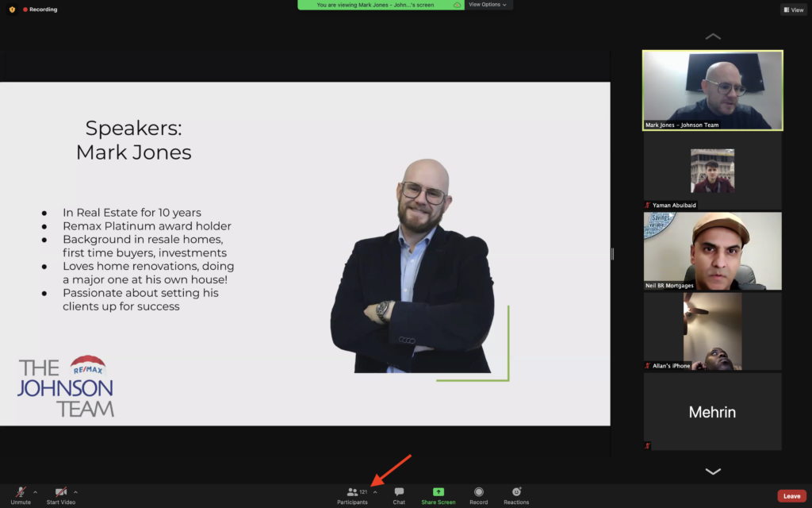Open the Participants panel

[353, 493]
